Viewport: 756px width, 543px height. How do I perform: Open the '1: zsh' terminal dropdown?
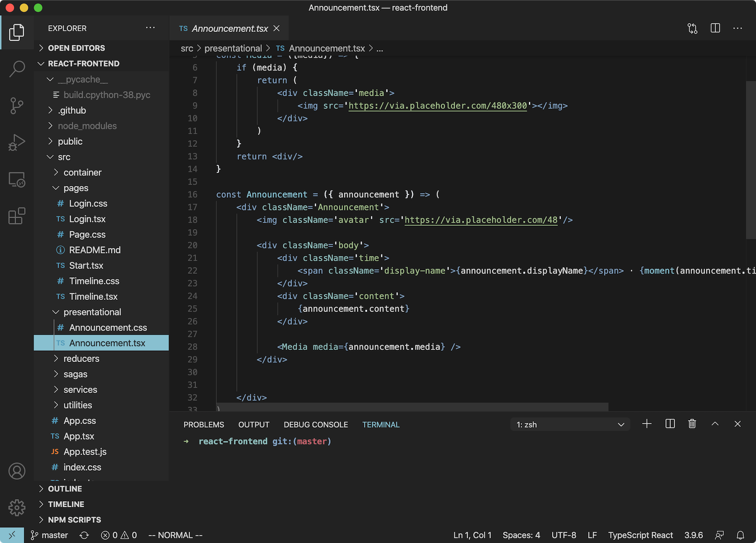tap(569, 424)
